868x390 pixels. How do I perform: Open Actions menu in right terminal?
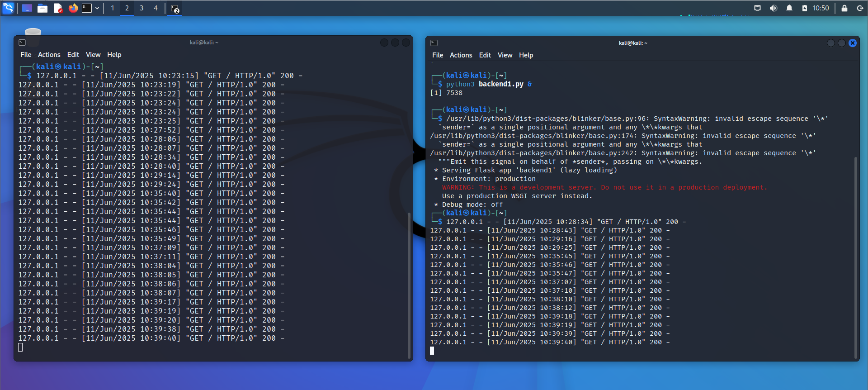click(461, 55)
